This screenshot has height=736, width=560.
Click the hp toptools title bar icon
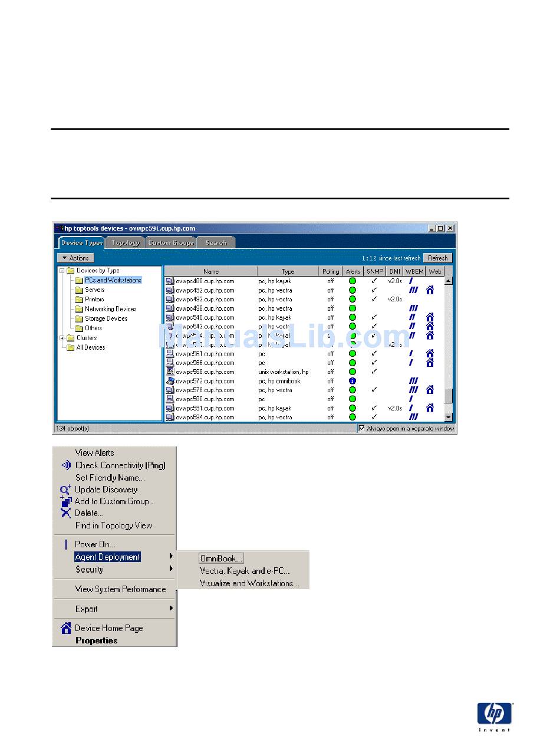tap(58, 228)
